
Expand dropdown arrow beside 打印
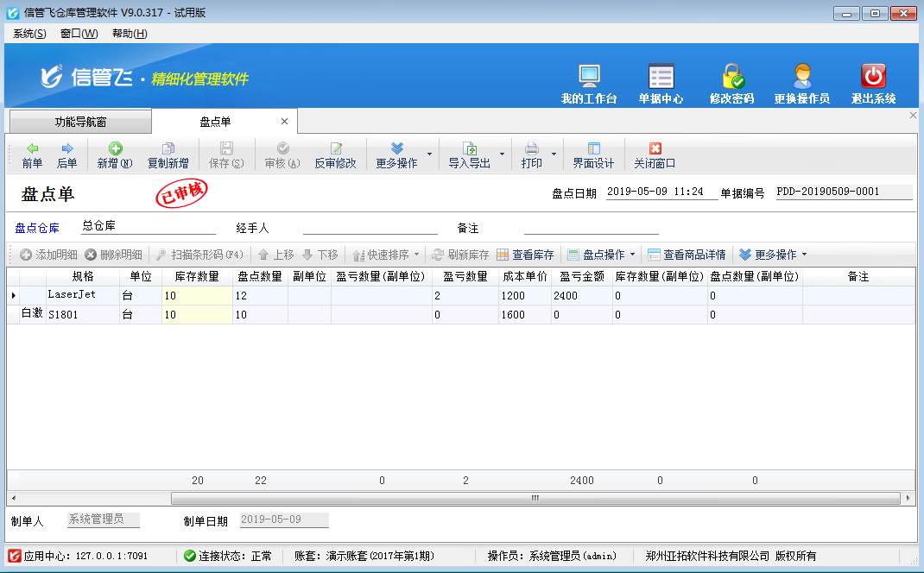[554, 154]
